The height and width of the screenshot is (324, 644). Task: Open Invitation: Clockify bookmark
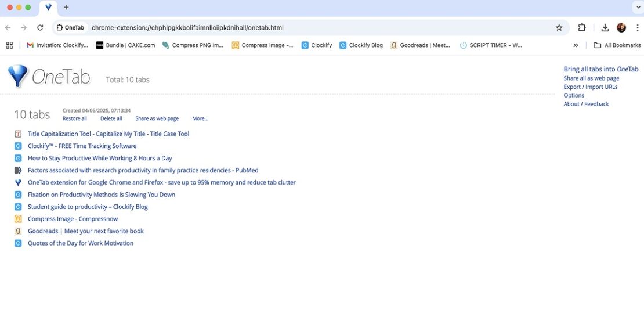[x=57, y=45]
